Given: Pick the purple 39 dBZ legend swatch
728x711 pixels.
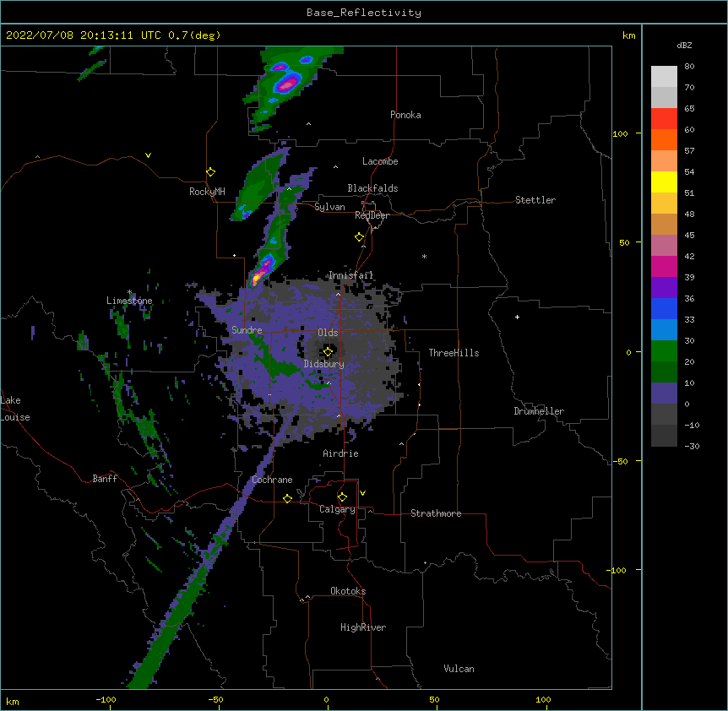Looking at the screenshot, I should click(664, 288).
